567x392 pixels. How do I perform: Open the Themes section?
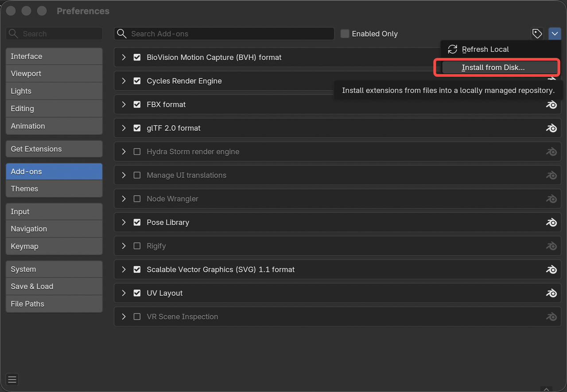click(x=54, y=189)
